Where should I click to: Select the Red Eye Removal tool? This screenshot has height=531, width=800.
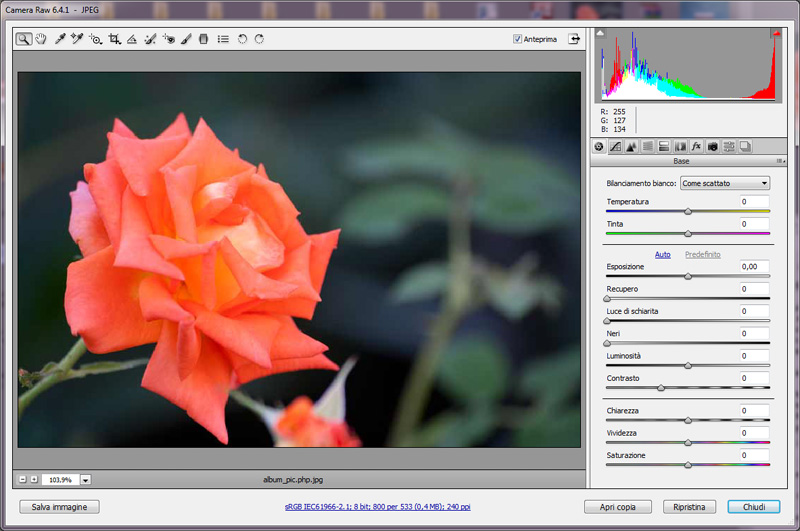click(x=168, y=39)
